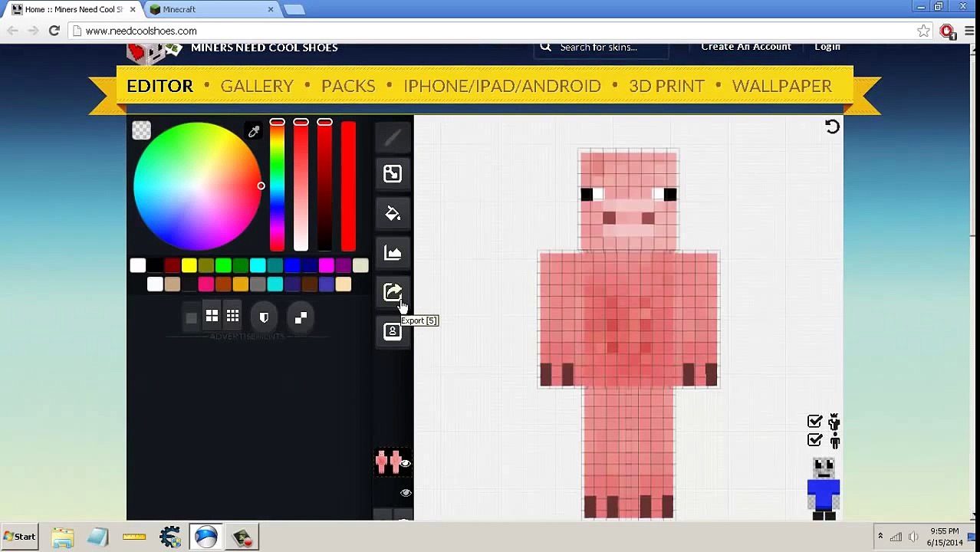The image size is (980, 552).
Task: Open the 3D PRINT tab
Action: pyautogui.click(x=666, y=86)
